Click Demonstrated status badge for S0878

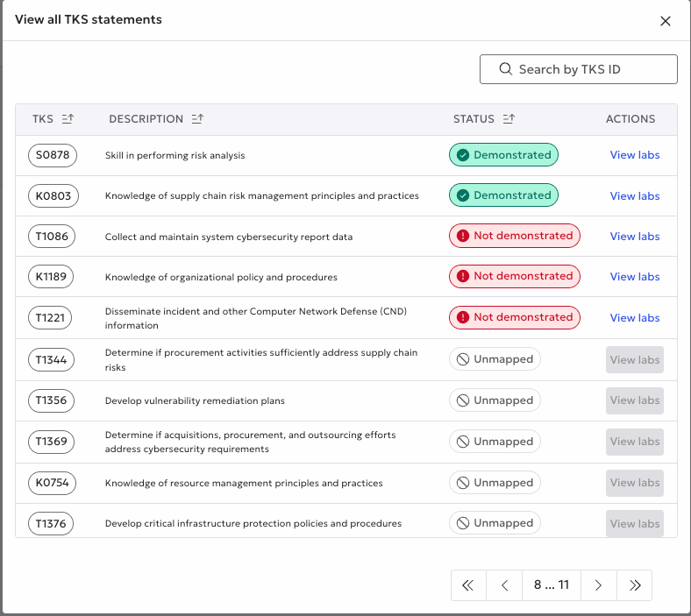coord(503,155)
